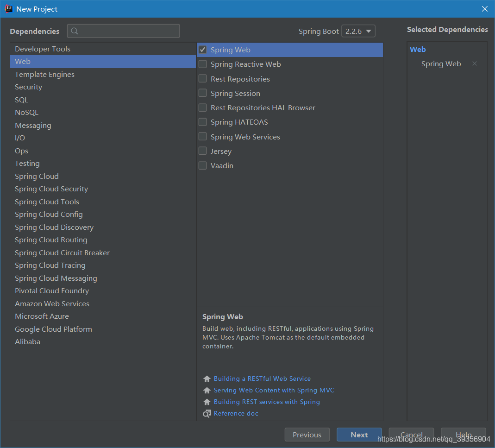
Task: Click Spring Web entry under Selected Dependencies
Action: [x=441, y=64]
